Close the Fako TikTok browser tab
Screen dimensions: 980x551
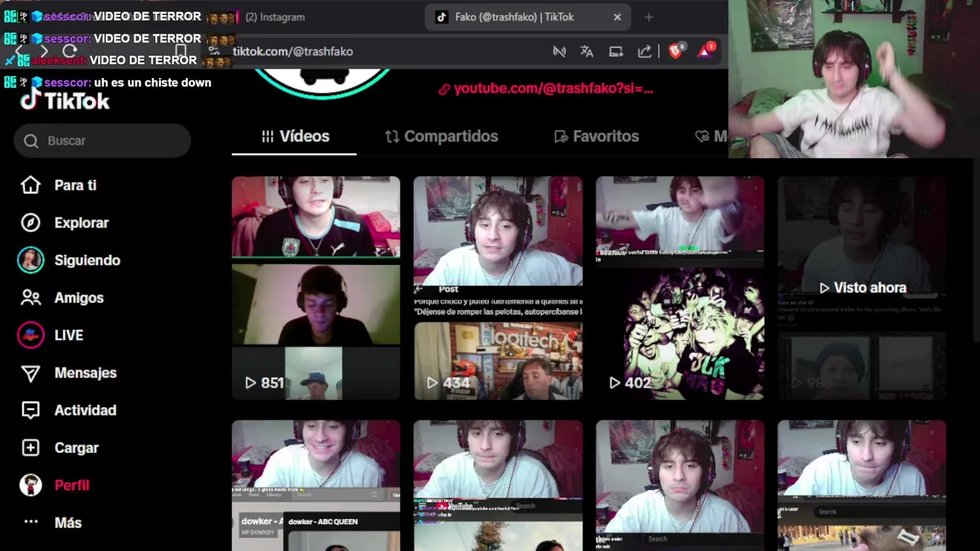click(617, 17)
